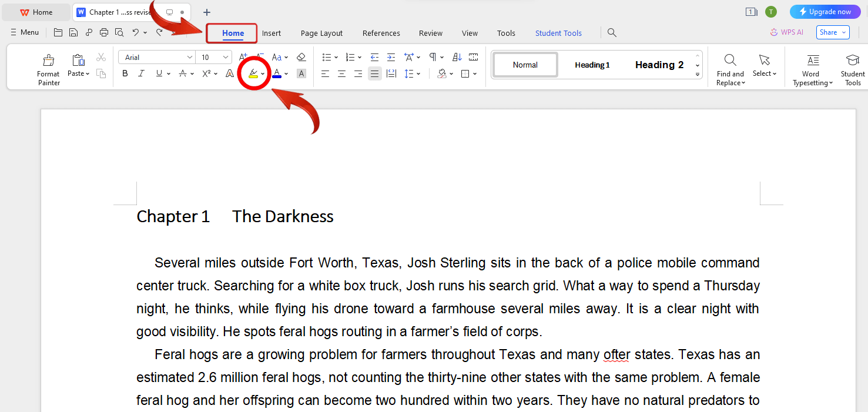Click the Save icon in quick toolbar
Screen dimensions: 868x412
[73, 32]
